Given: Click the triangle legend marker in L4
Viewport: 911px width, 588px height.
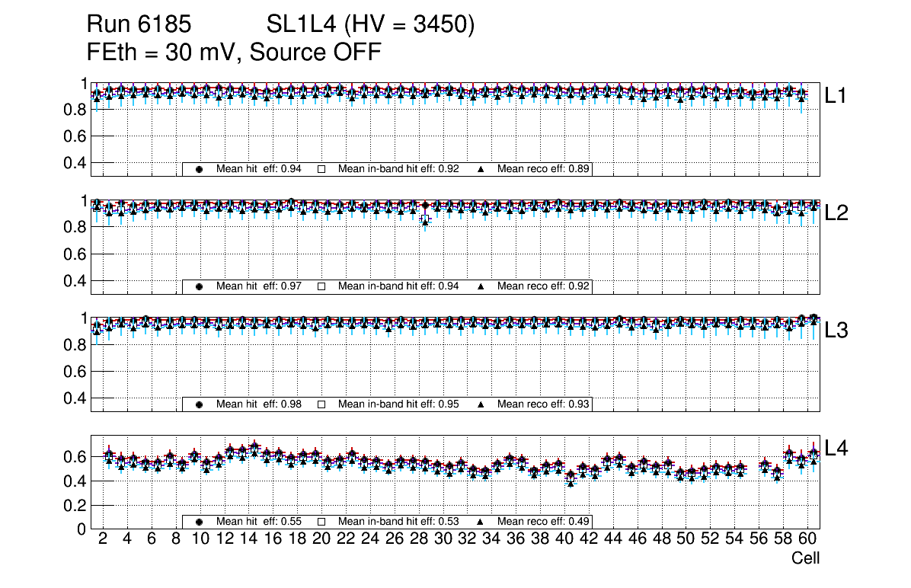Looking at the screenshot, I should click(x=481, y=522).
